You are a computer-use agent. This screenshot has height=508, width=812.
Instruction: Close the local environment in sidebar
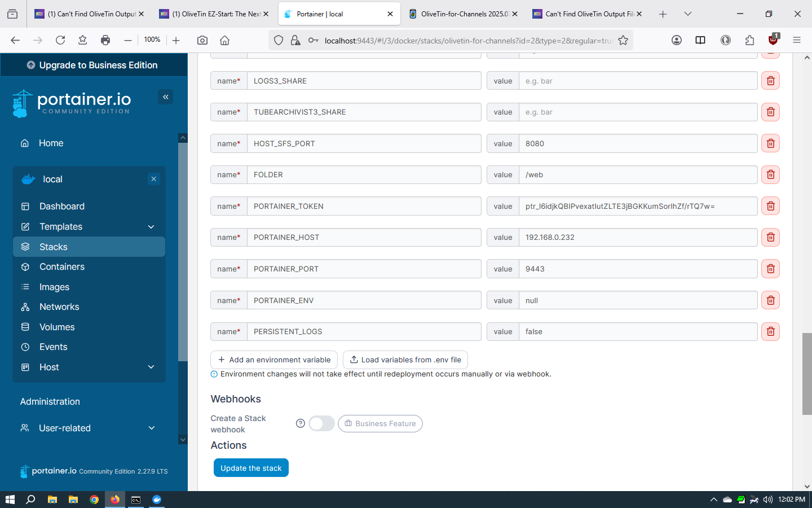[x=153, y=179]
